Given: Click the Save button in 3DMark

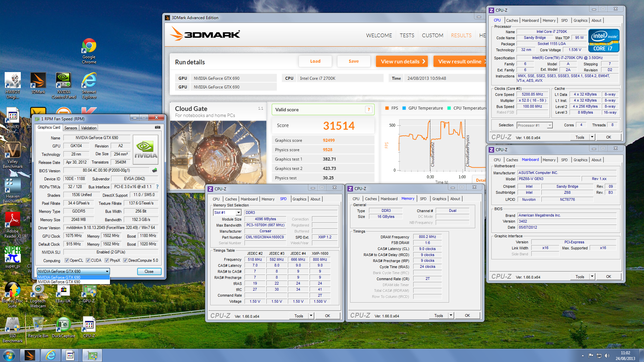Looking at the screenshot, I should pos(354,61).
